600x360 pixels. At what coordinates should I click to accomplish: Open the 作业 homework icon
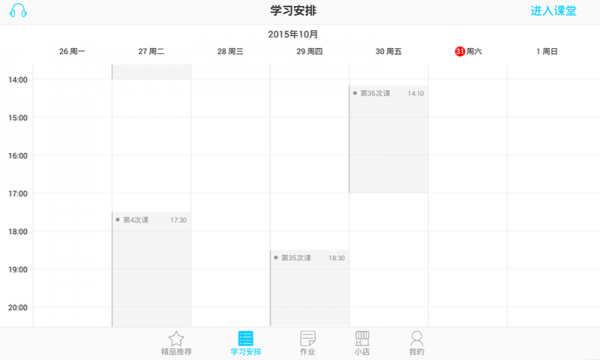[308, 339]
